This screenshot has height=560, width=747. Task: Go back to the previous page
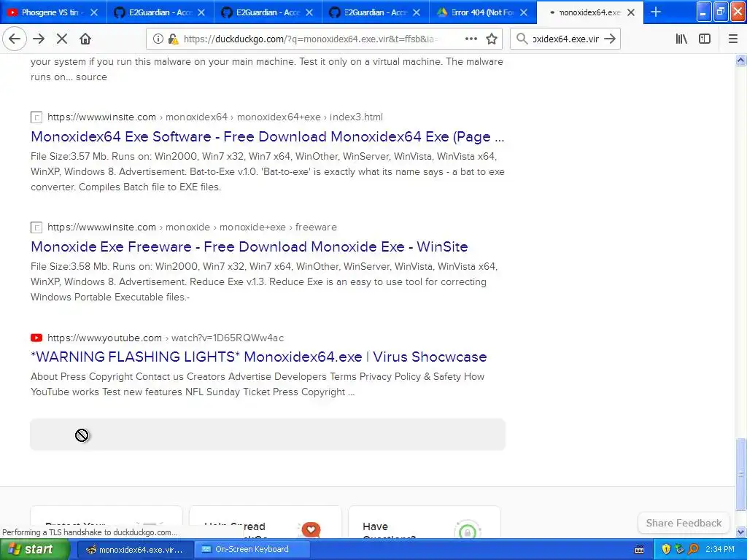coord(15,39)
